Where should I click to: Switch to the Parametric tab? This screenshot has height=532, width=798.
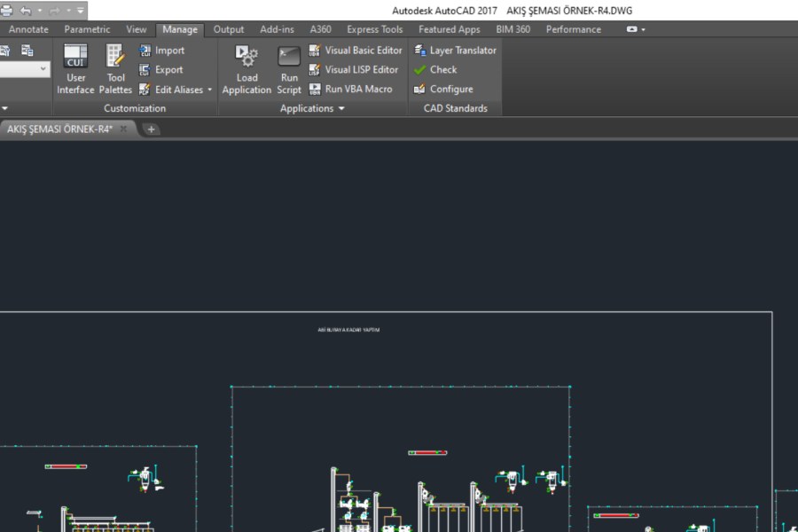click(87, 29)
